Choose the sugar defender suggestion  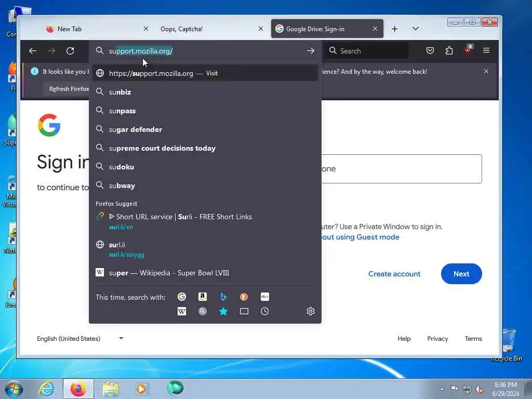[x=205, y=129]
